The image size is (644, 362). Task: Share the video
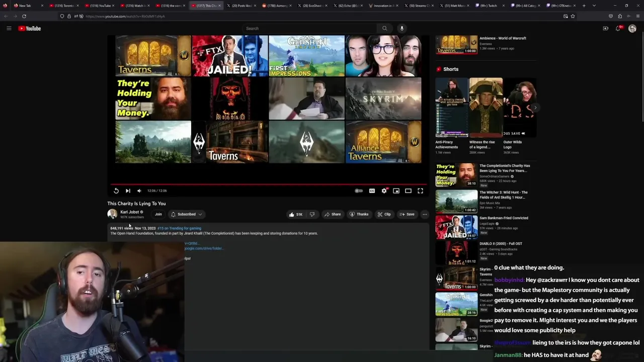[x=333, y=214]
